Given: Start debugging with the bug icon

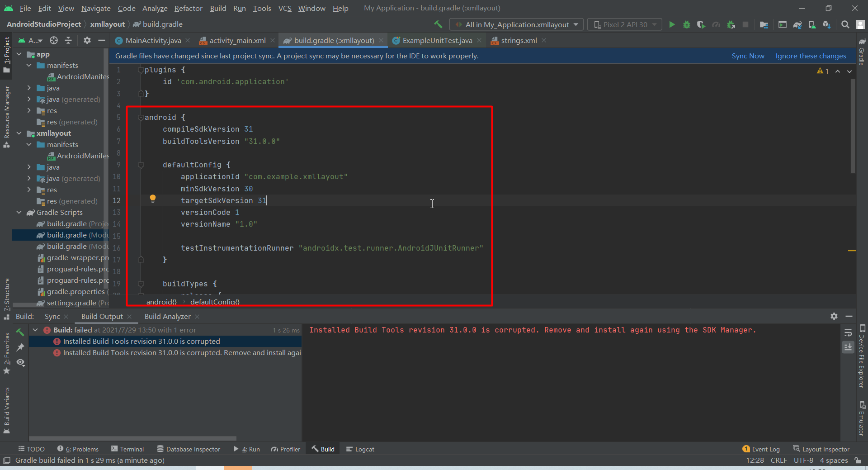Looking at the screenshot, I should click(x=687, y=24).
